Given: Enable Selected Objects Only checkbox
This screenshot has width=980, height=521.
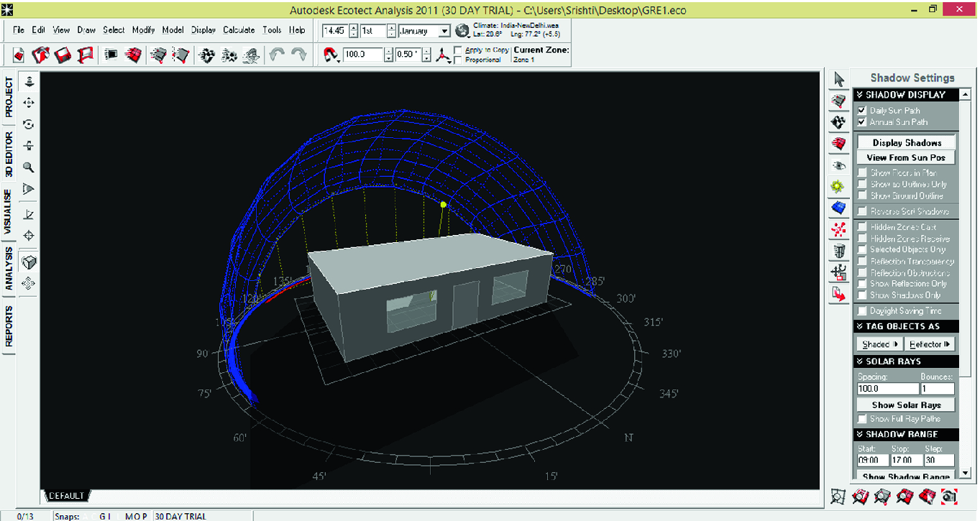Looking at the screenshot, I should pos(862,249).
